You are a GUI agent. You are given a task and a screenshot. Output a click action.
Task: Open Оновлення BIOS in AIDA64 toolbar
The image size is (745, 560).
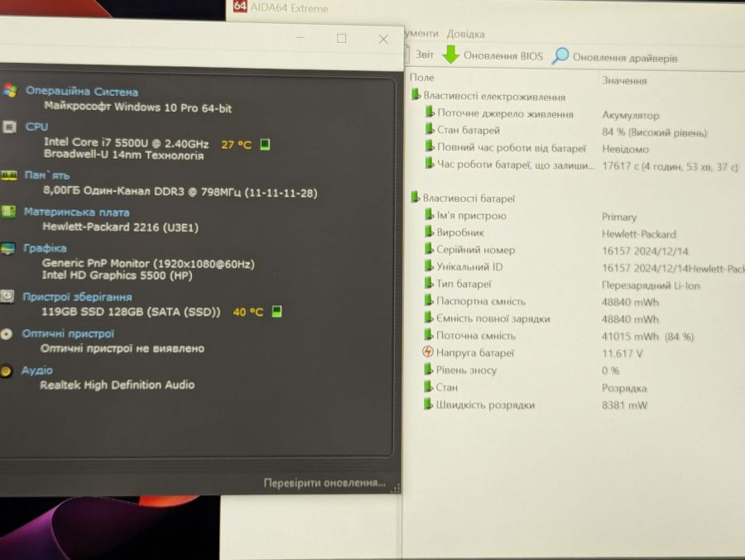click(x=502, y=55)
